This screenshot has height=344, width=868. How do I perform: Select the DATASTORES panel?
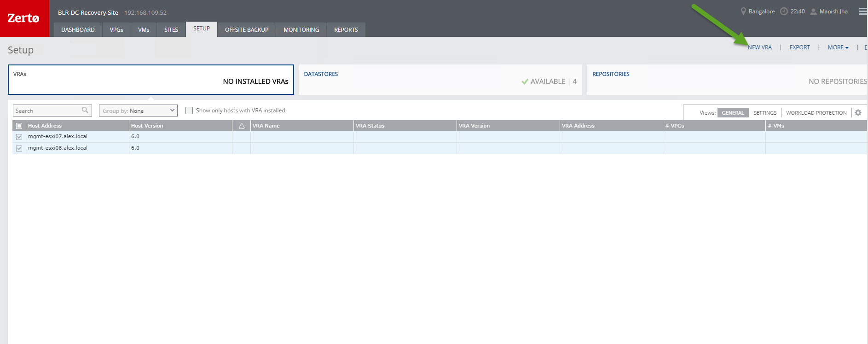pos(440,80)
